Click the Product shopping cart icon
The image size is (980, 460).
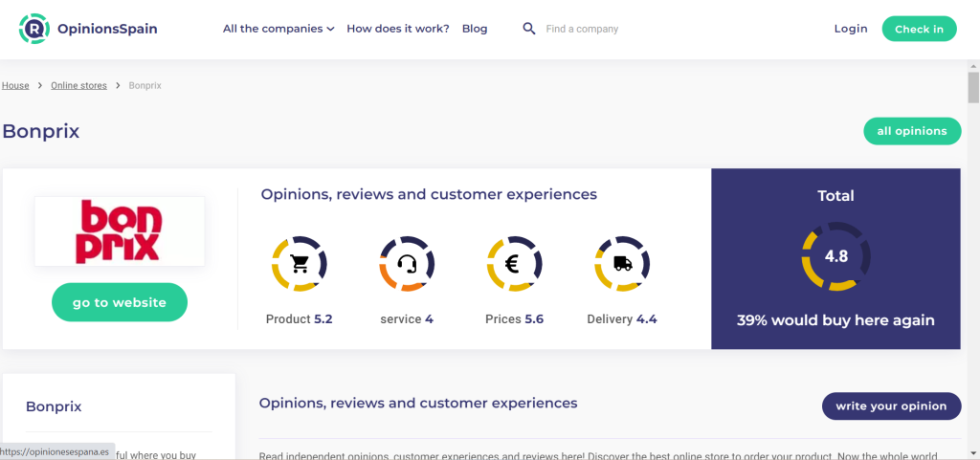(300, 262)
